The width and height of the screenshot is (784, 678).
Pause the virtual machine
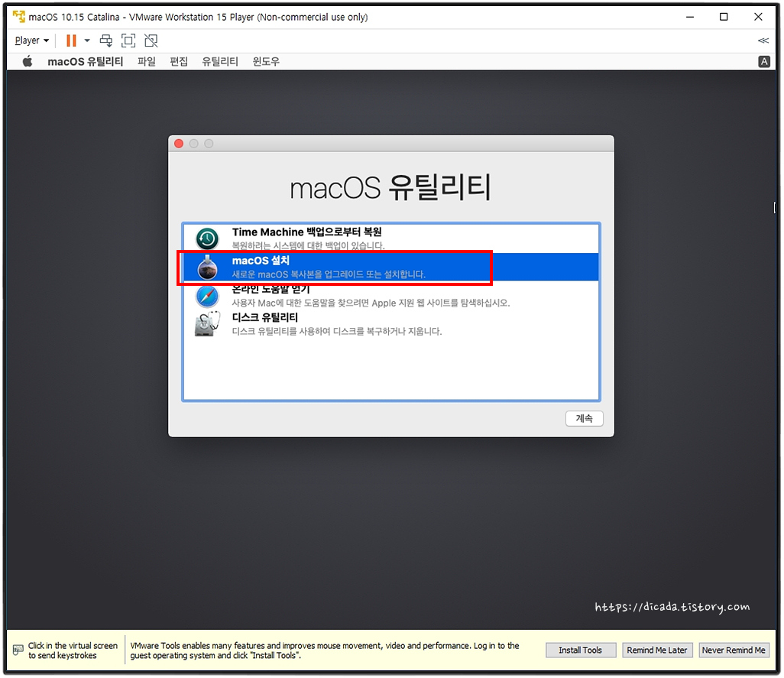[72, 41]
